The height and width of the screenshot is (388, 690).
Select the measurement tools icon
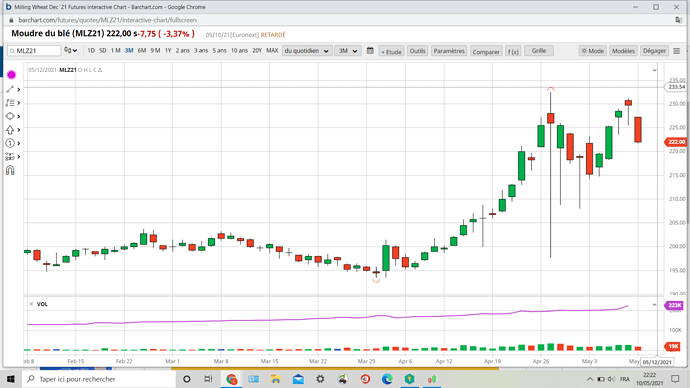coord(10,157)
